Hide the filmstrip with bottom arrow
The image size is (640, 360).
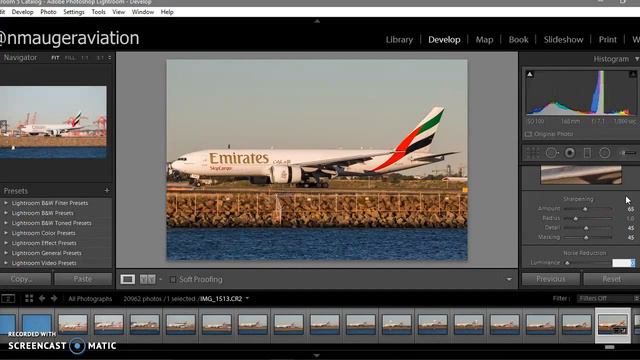[317, 356]
